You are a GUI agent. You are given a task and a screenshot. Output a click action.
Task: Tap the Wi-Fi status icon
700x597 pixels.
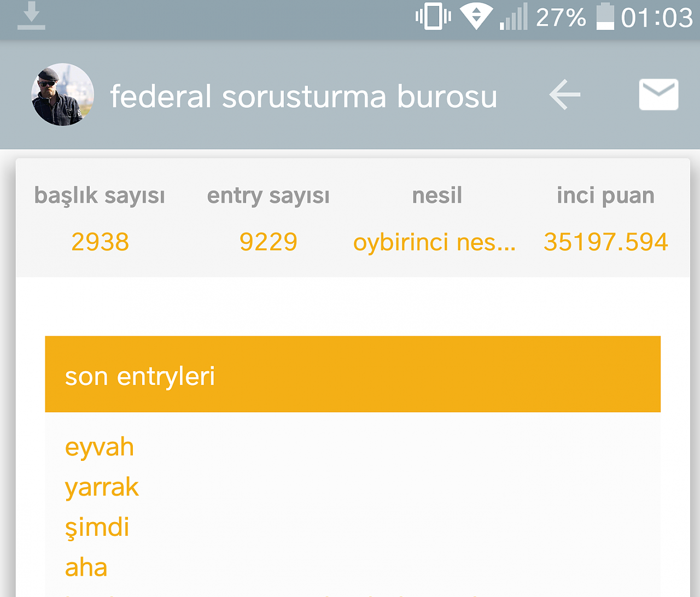tap(476, 16)
